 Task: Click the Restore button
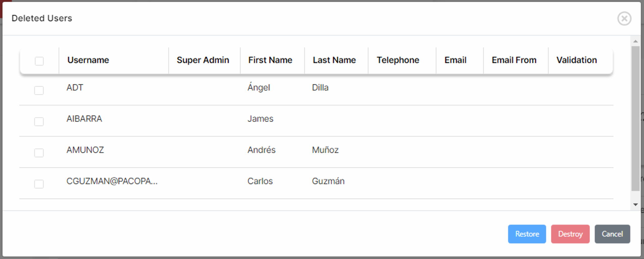click(527, 234)
